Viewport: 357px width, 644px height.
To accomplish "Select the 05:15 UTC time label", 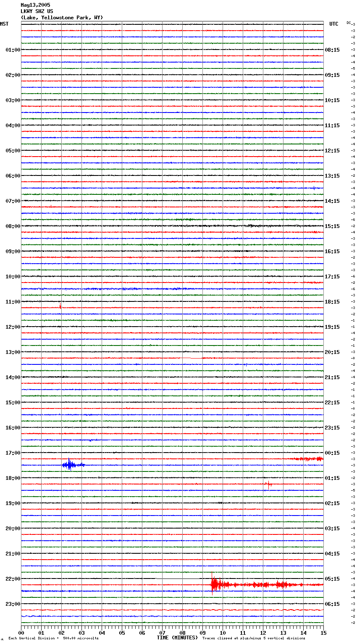I will [x=332, y=579].
